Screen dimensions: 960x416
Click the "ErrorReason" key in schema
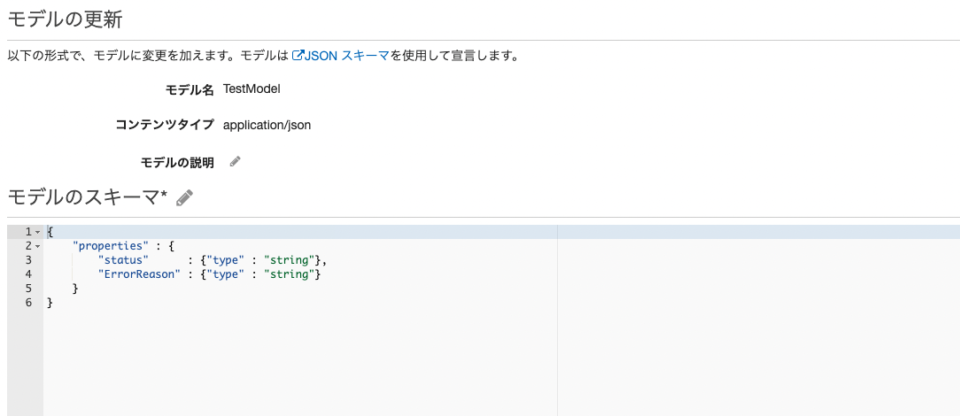pos(139,274)
